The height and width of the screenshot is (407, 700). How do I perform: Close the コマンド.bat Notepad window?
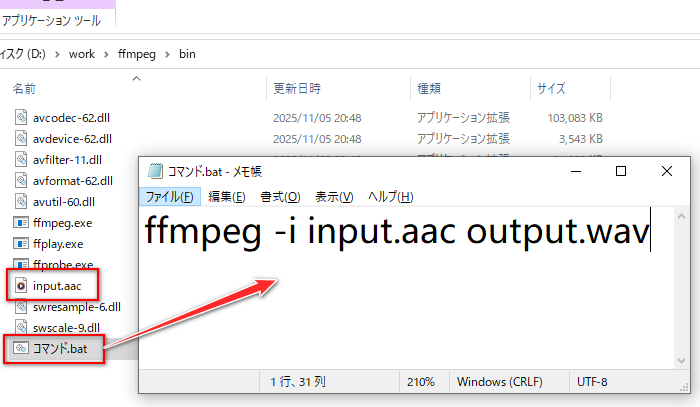click(667, 171)
